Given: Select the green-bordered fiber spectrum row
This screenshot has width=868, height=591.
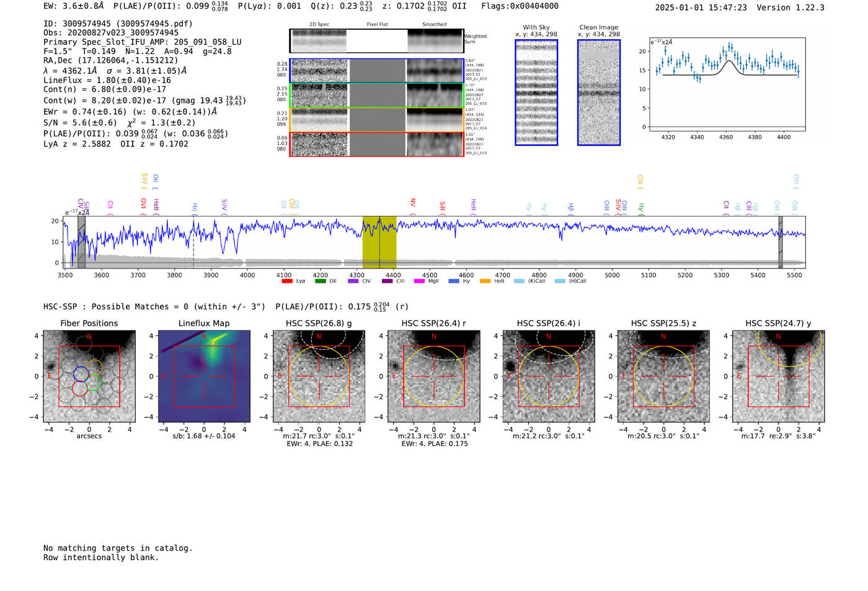Looking at the screenshot, I should [377, 96].
